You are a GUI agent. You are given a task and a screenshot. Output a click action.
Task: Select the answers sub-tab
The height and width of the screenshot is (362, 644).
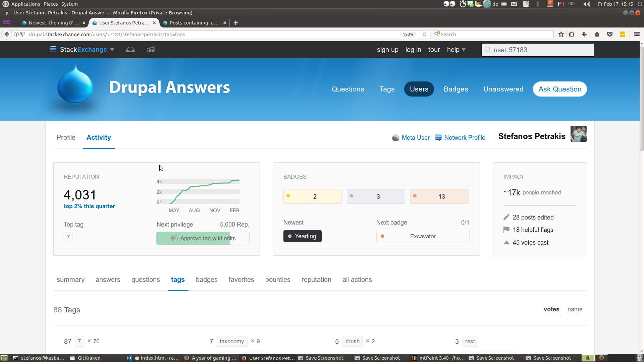[108, 280]
